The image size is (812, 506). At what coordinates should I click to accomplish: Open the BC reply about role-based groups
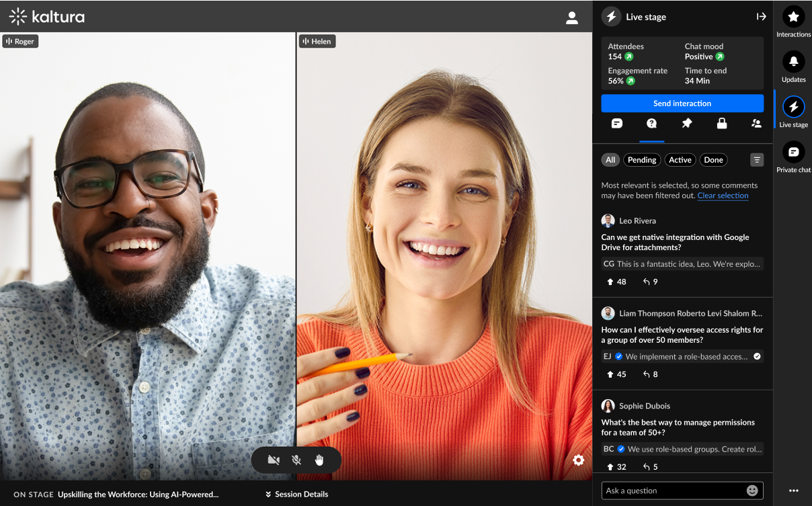point(682,449)
